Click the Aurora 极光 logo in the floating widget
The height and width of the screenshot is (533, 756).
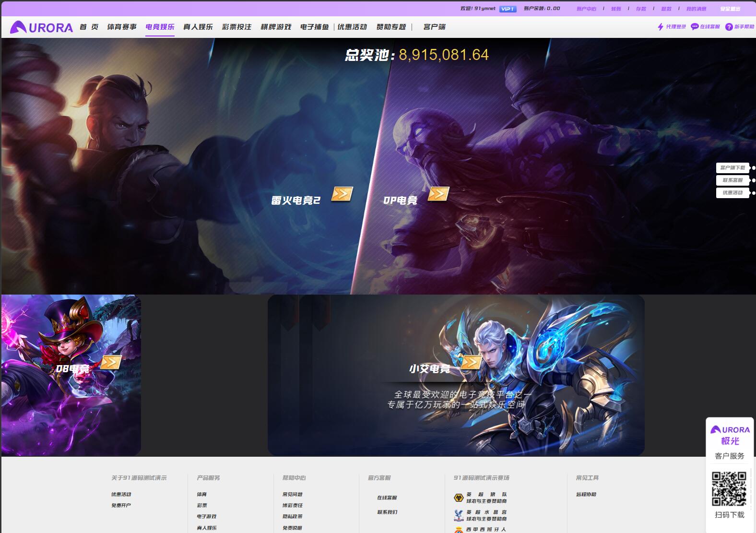[x=730, y=435]
